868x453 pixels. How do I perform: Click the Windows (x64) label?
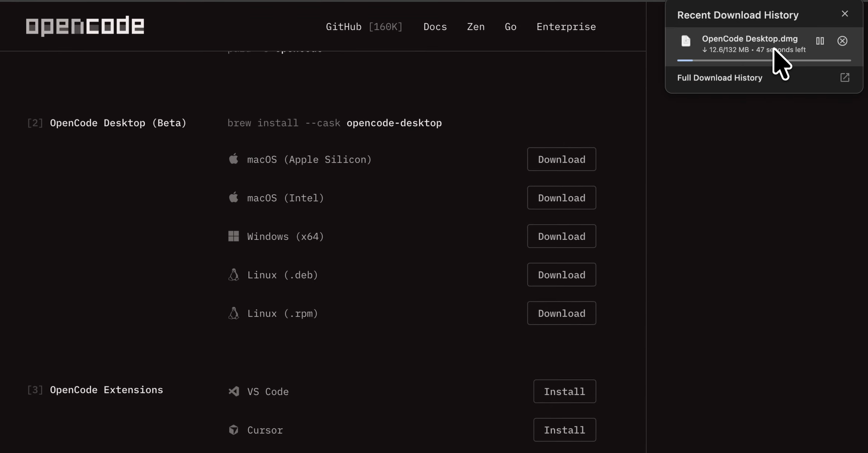click(286, 237)
